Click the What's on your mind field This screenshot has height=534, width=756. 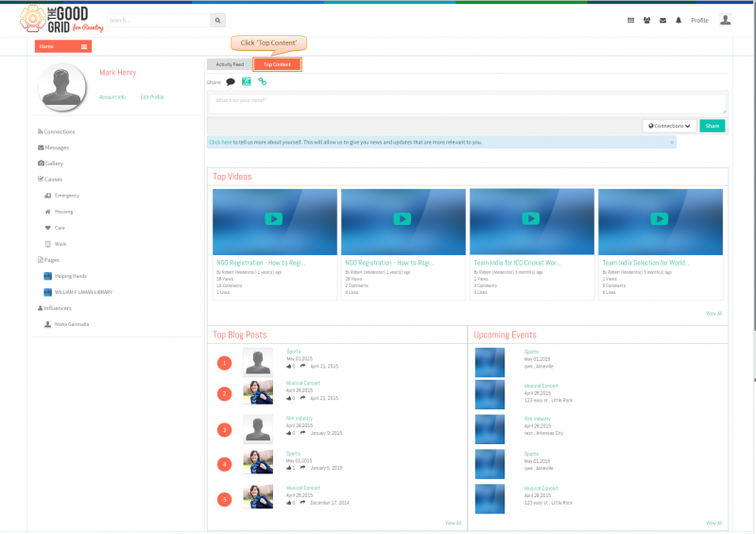[x=467, y=104]
